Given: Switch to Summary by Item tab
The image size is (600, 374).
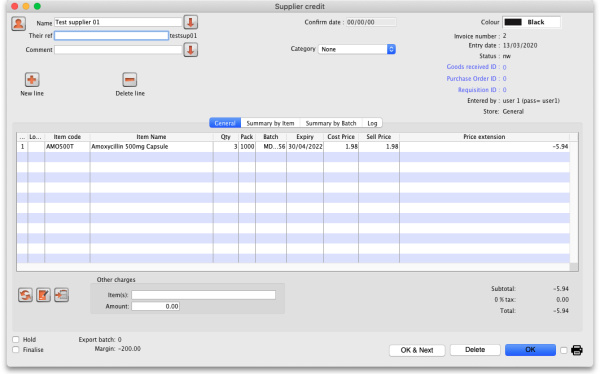Looking at the screenshot, I should click(x=270, y=123).
